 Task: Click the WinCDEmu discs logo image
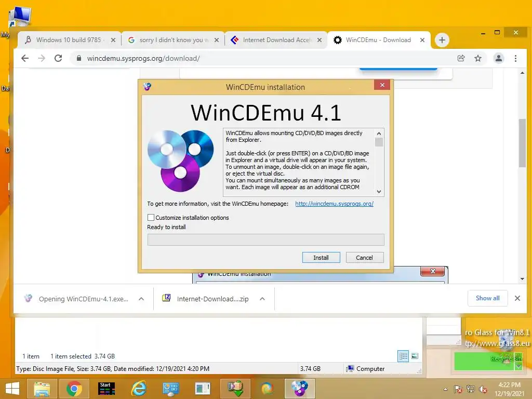(180, 161)
